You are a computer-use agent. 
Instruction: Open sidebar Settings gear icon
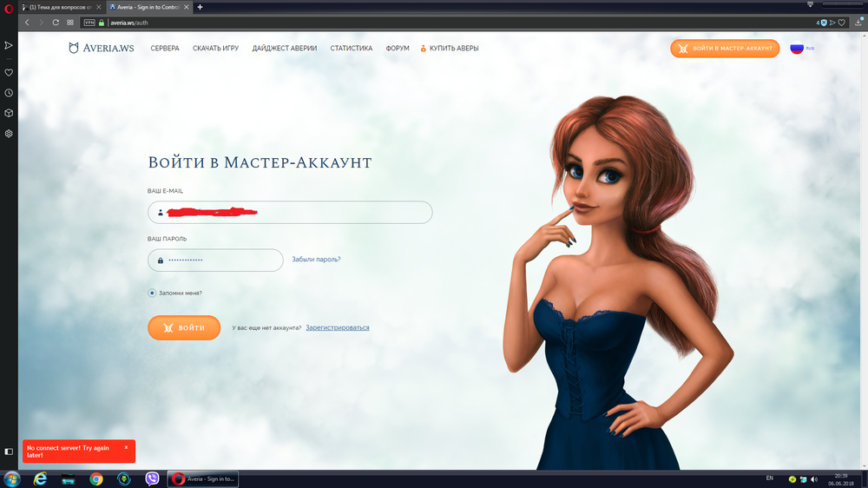point(9,134)
